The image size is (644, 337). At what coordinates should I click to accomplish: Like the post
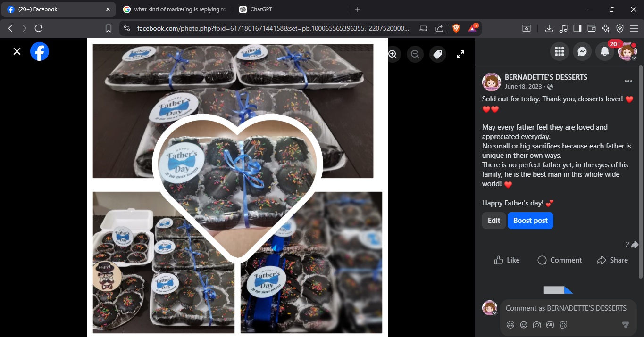click(507, 260)
